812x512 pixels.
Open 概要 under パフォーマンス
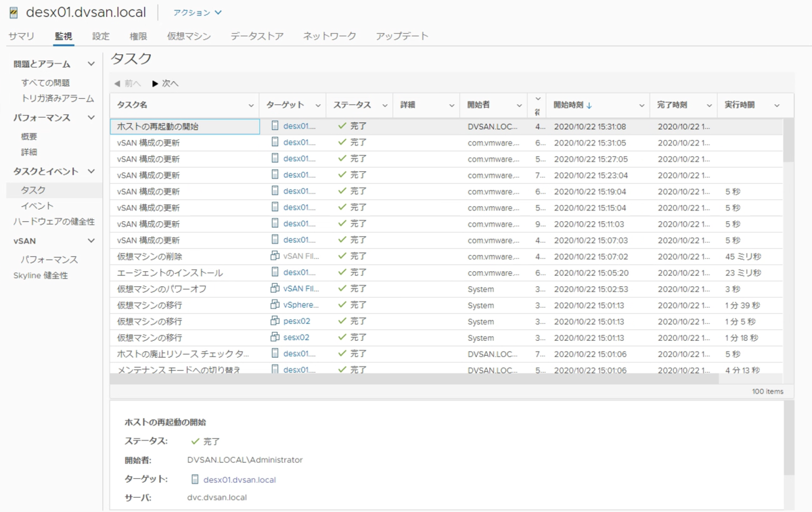point(29,137)
